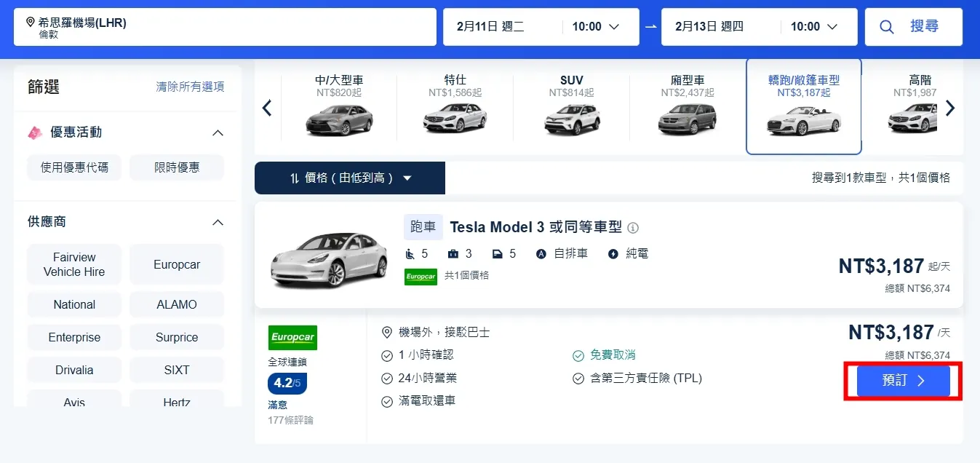Screen dimensions: 980x463
Task: Click the doors icon showing 5
Action: click(x=498, y=254)
